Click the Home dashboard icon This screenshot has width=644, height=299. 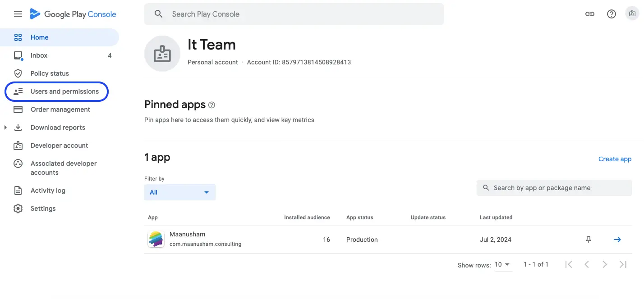[x=18, y=37]
